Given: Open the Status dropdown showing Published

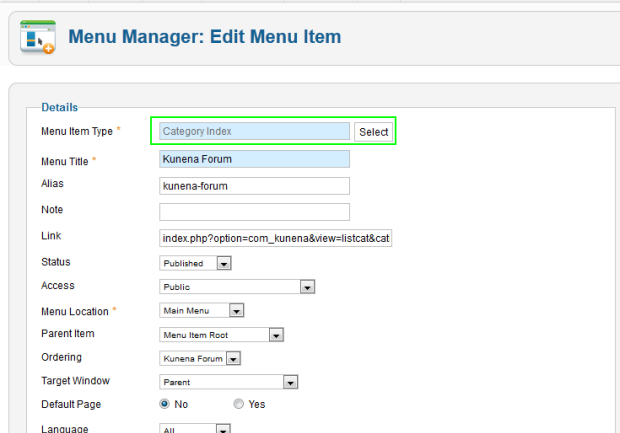Looking at the screenshot, I should coord(195,263).
